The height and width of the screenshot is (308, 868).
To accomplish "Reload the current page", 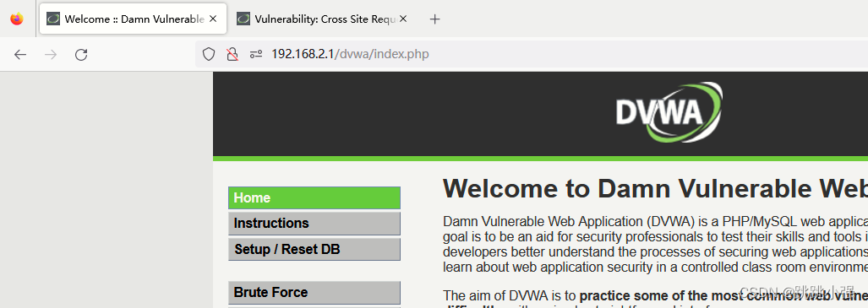I will tap(81, 54).
